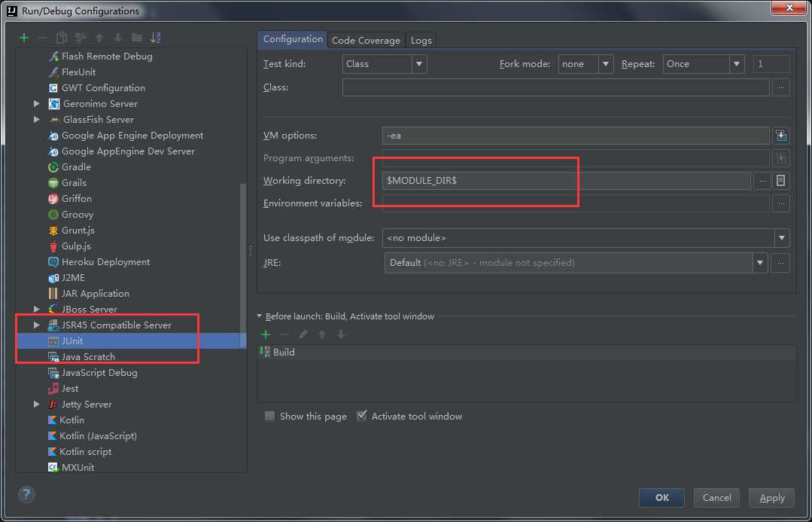Expand the GlassFish Server node
This screenshot has height=522, width=812.
coord(36,120)
